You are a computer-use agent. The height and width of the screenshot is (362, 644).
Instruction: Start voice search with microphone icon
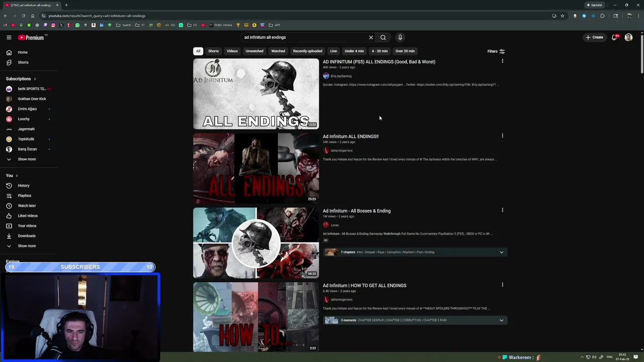point(400,37)
